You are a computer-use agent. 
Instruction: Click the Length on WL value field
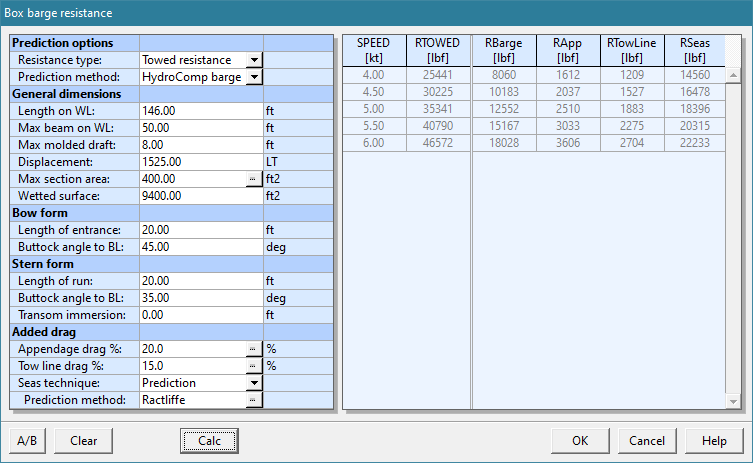point(200,111)
